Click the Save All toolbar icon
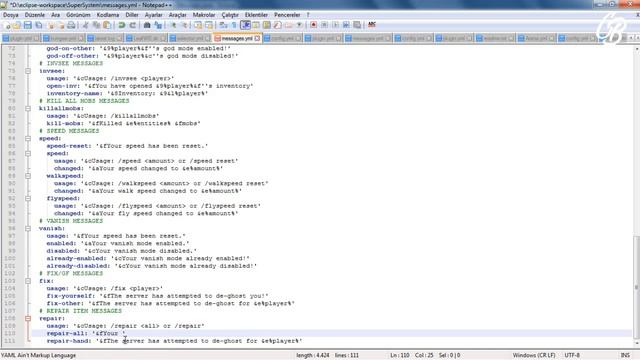Screen dimensions: 640x360 coord(39,25)
